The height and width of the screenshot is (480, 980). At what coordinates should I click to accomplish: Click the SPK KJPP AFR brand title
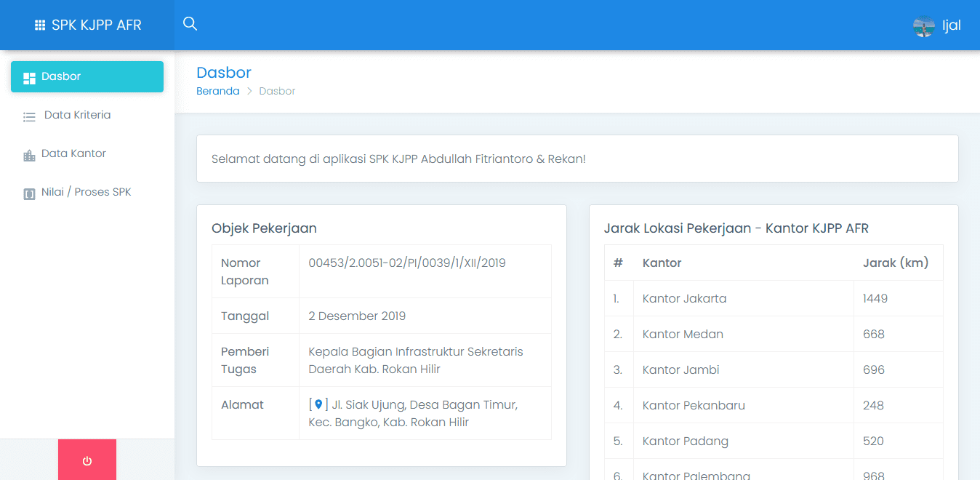tap(97, 25)
